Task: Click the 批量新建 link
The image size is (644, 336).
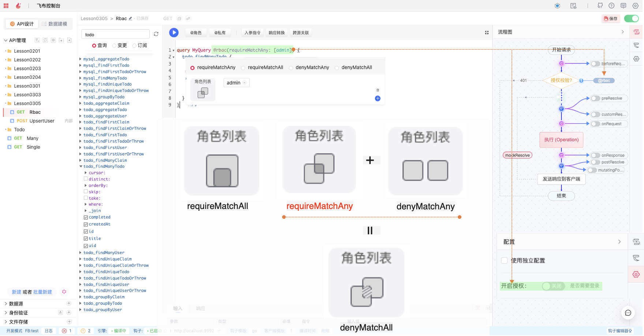Action: point(42,292)
